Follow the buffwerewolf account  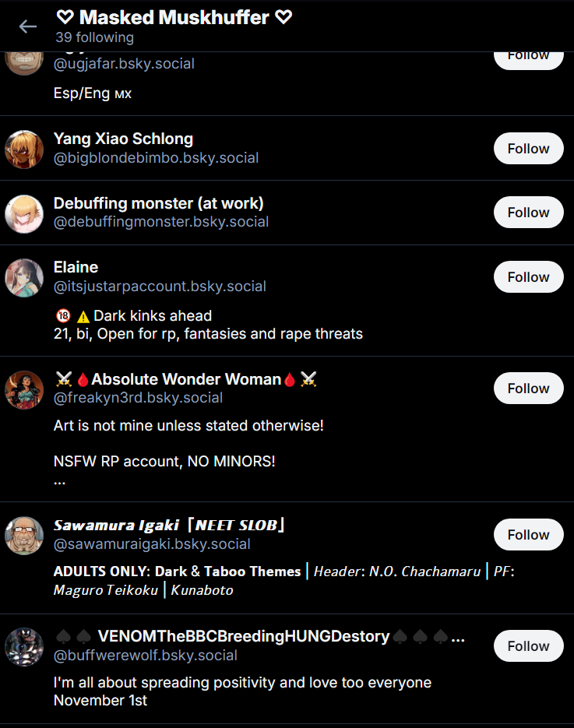pyautogui.click(x=529, y=645)
